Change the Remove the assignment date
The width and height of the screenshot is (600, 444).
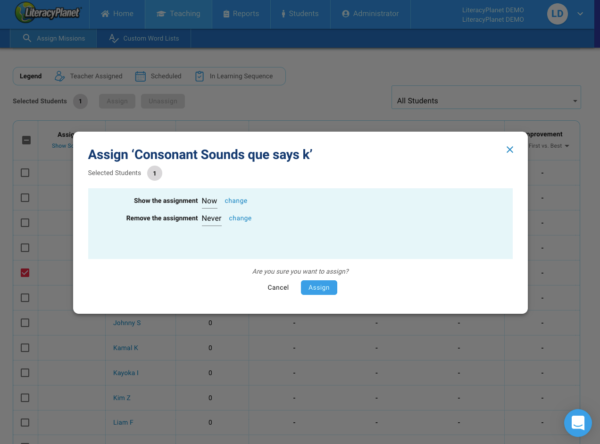coord(240,217)
